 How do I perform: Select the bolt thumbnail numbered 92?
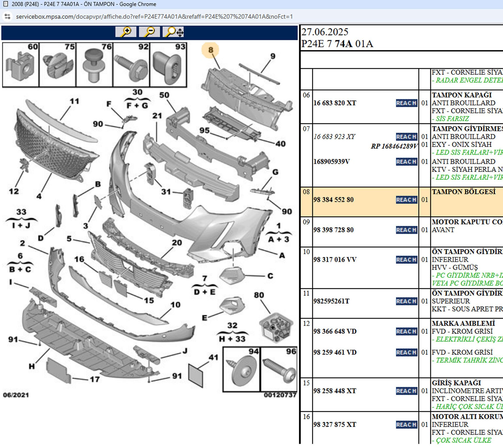pyautogui.click(x=131, y=65)
